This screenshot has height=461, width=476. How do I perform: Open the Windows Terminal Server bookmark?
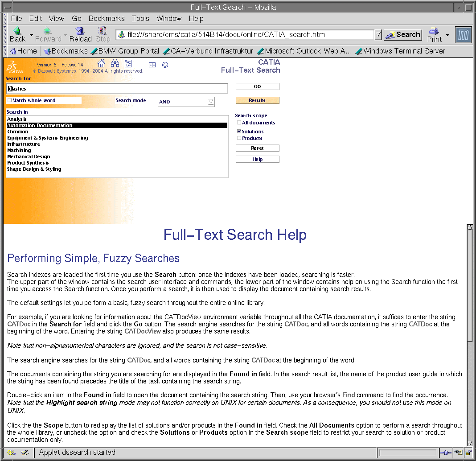point(400,51)
